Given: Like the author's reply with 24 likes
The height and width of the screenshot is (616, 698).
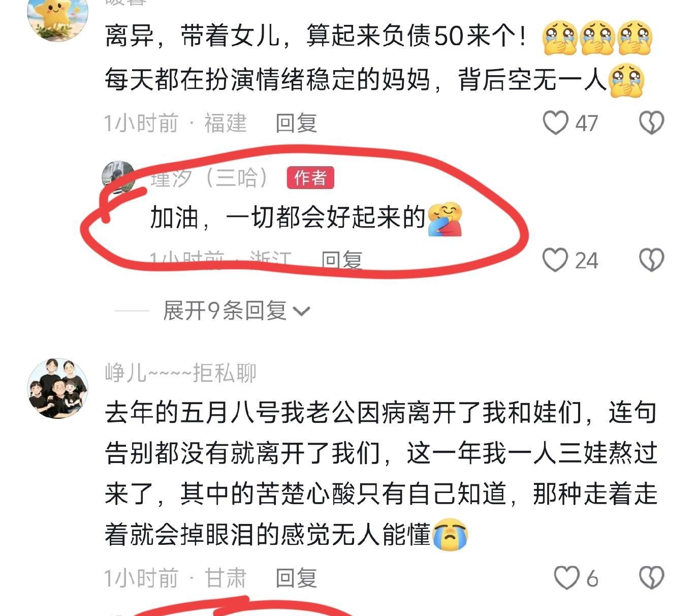Looking at the screenshot, I should click(555, 260).
